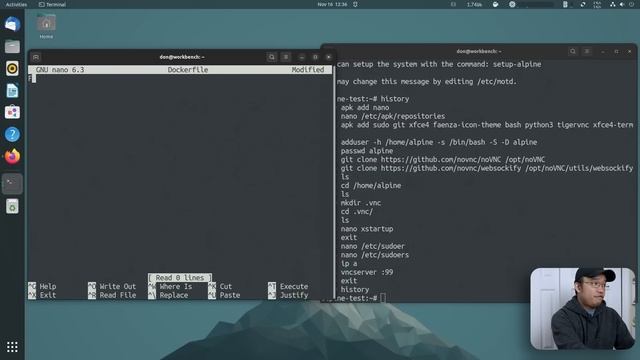Open the Help icon in dock
Viewport: 640px width, 360px height.
[12, 134]
